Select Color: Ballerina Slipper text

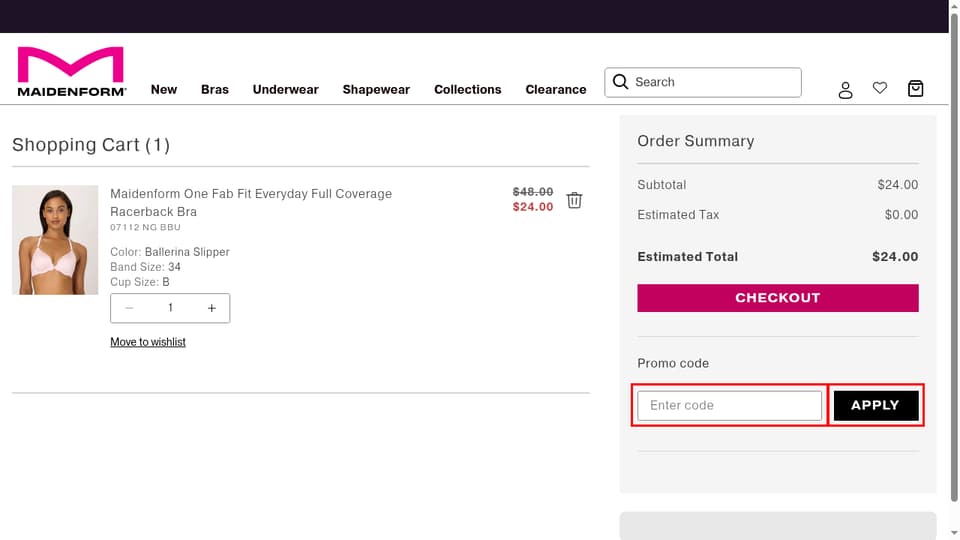[170, 252]
